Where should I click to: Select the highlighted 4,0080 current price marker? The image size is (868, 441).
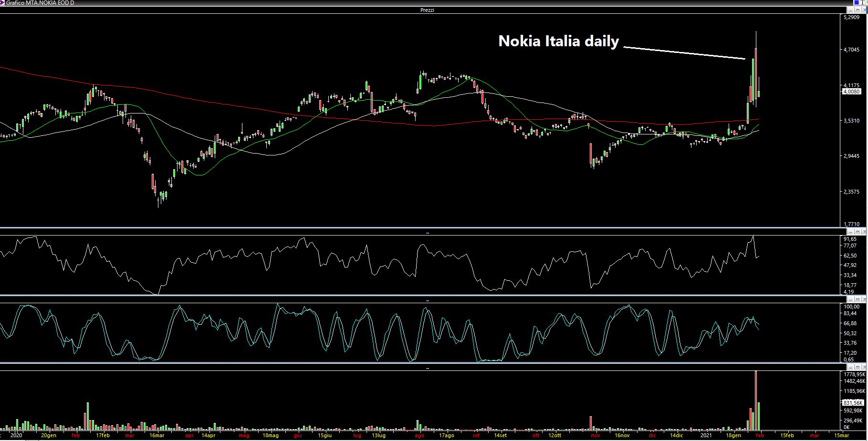[x=852, y=92]
